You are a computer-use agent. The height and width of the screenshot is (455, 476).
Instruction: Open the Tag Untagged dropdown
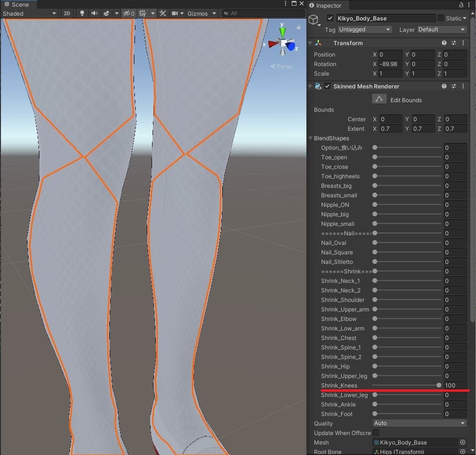point(365,29)
